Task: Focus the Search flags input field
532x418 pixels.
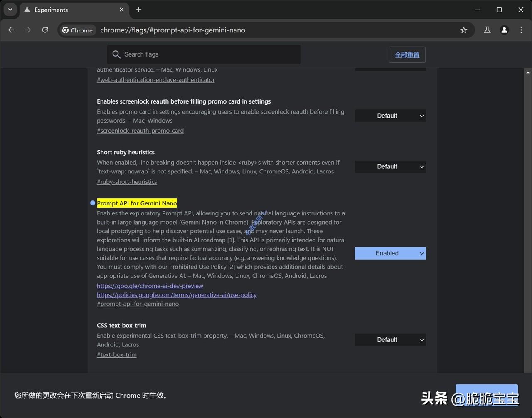Action: [204, 54]
